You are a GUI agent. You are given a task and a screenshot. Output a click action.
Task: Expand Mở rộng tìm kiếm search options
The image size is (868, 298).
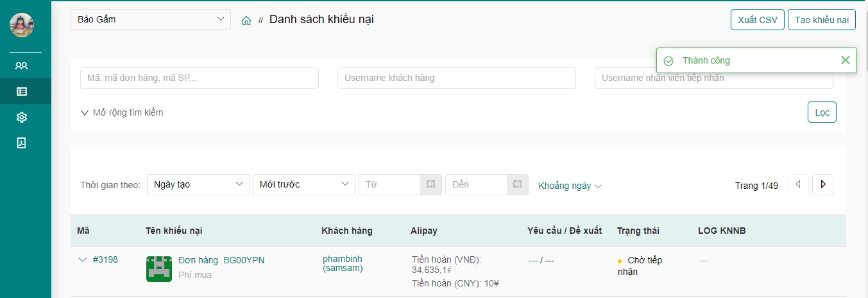pyautogui.click(x=122, y=112)
